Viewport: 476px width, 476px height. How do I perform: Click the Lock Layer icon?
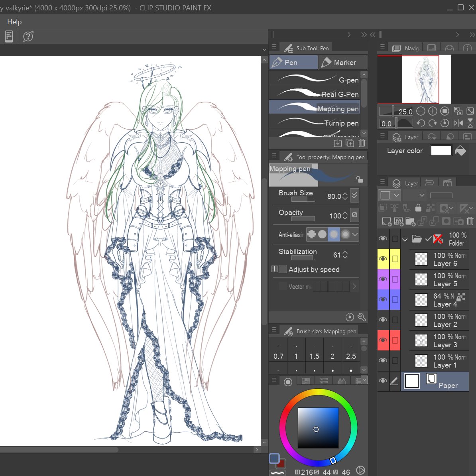pyautogui.click(x=418, y=208)
